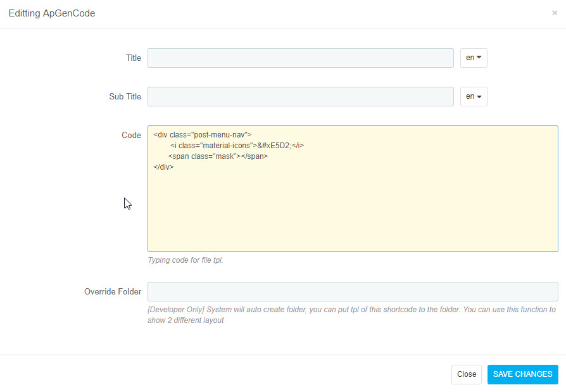Open the Title language 'en' dropdown
The width and height of the screenshot is (566, 392).
[474, 58]
